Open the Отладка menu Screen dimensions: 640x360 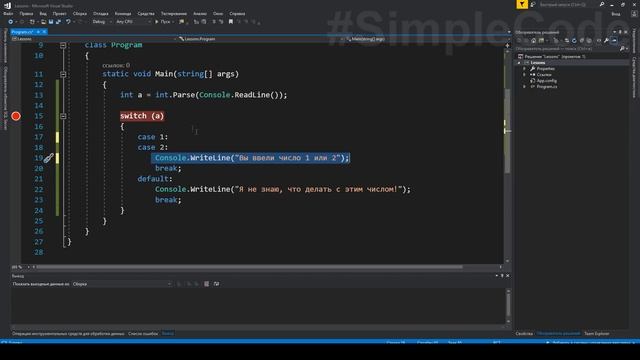point(100,13)
